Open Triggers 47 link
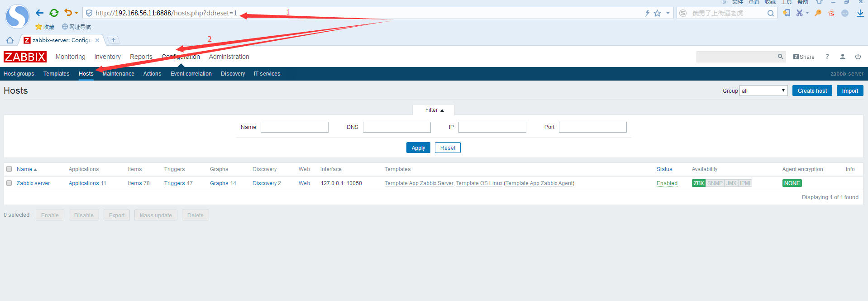Viewport: 868px width, 301px height. point(174,183)
